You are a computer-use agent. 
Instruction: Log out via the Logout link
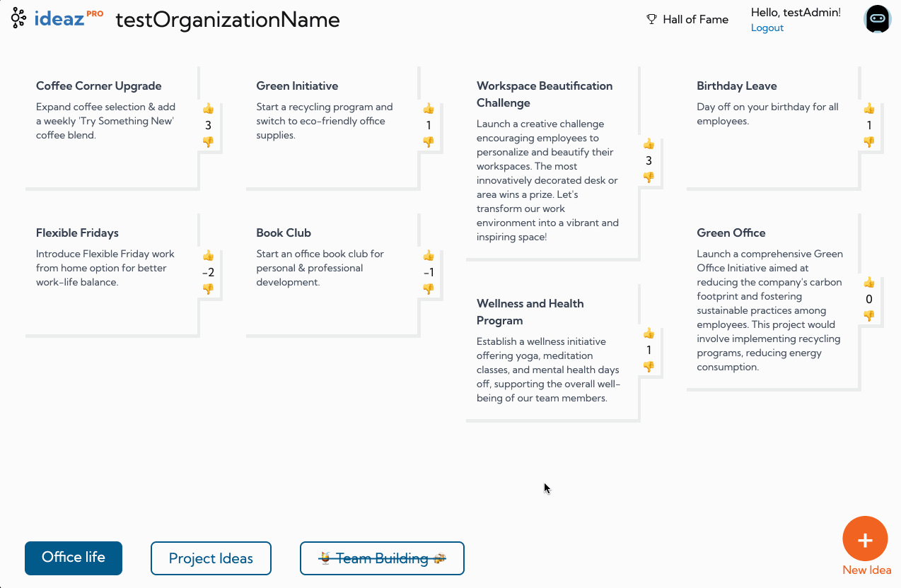[x=767, y=28]
